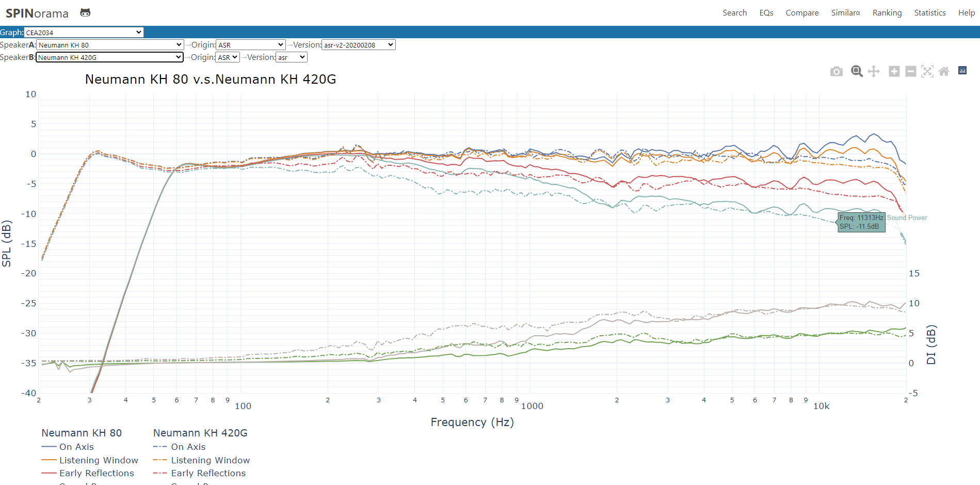Reset axes with the home icon
980x485 pixels.
[x=944, y=71]
